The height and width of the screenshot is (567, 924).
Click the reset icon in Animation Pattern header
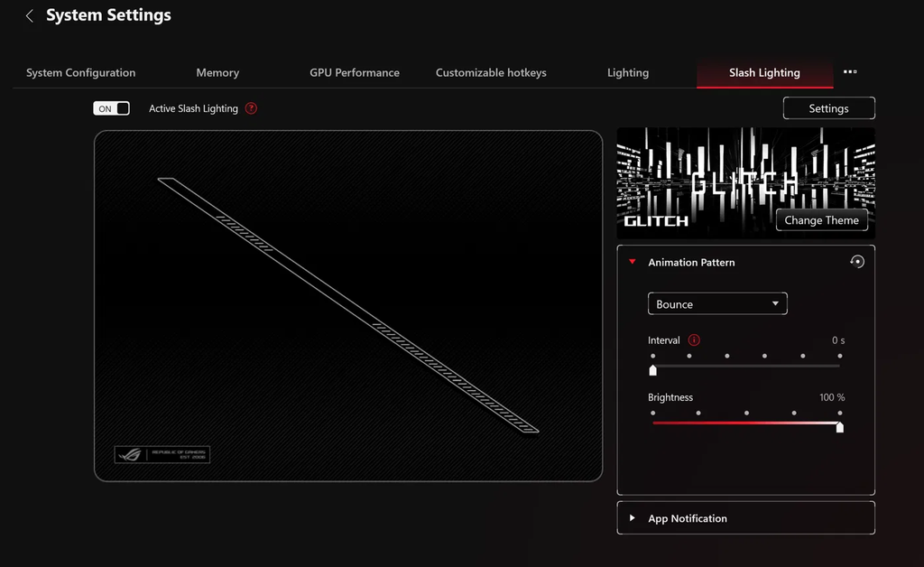pyautogui.click(x=857, y=262)
